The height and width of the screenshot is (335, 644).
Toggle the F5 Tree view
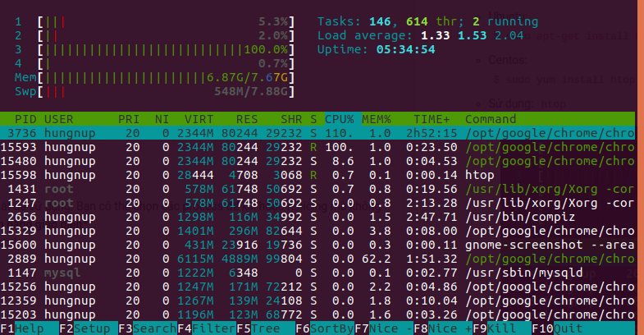point(266,328)
